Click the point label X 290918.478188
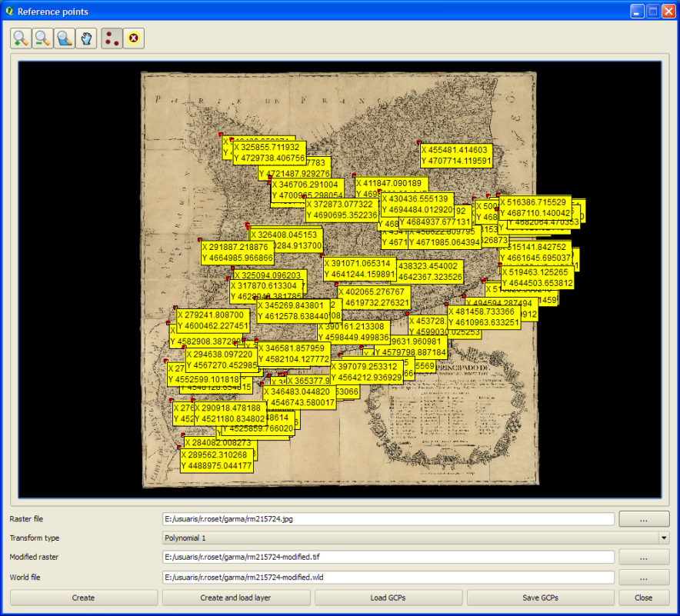This screenshot has width=680, height=616. pos(230,414)
